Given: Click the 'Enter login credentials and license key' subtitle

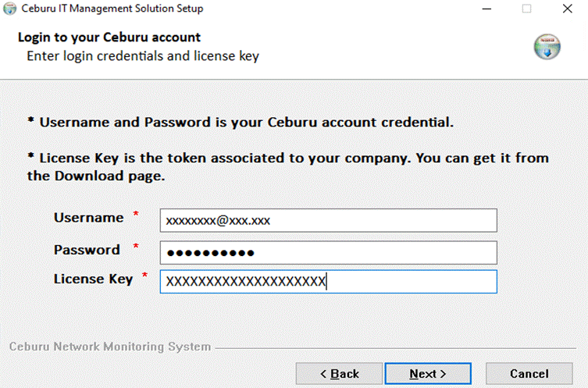Looking at the screenshot, I should point(143,56).
